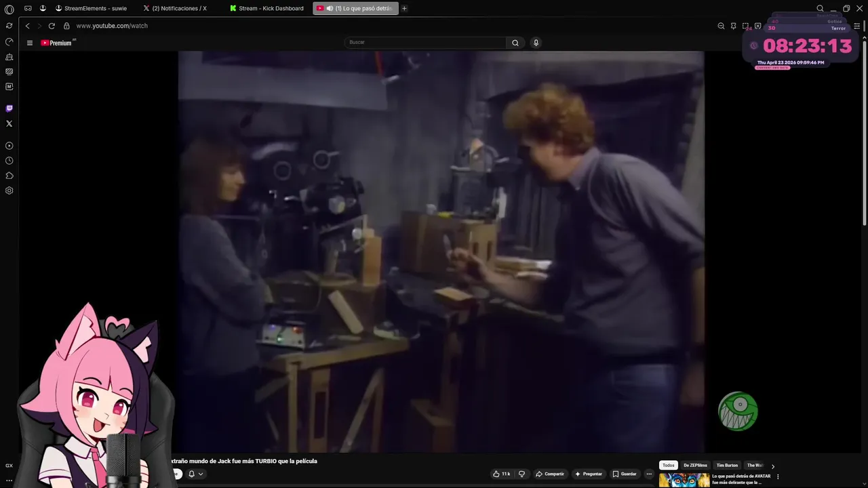Start voice search with microphone icon
Image resolution: width=868 pixels, height=488 pixels.
tap(536, 43)
